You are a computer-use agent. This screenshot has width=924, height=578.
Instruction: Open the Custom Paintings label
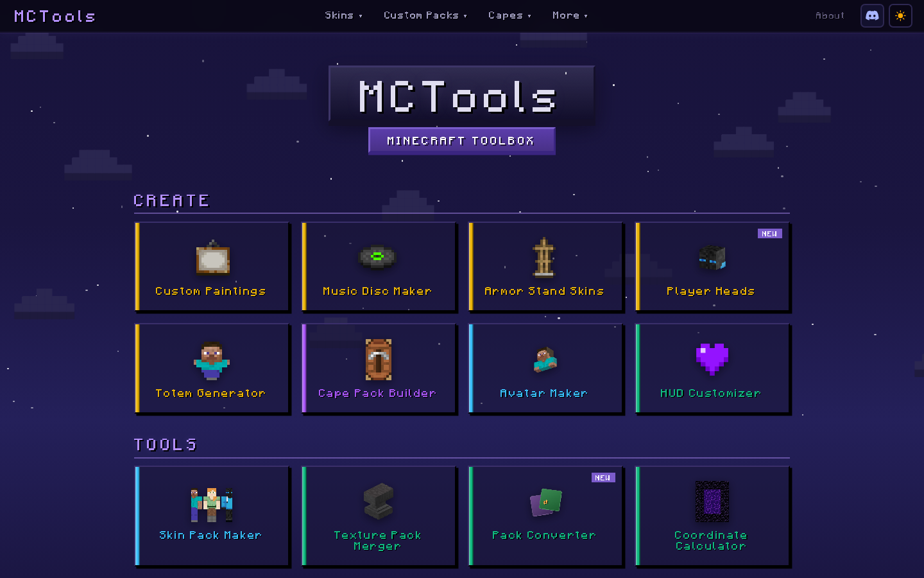[x=210, y=291]
